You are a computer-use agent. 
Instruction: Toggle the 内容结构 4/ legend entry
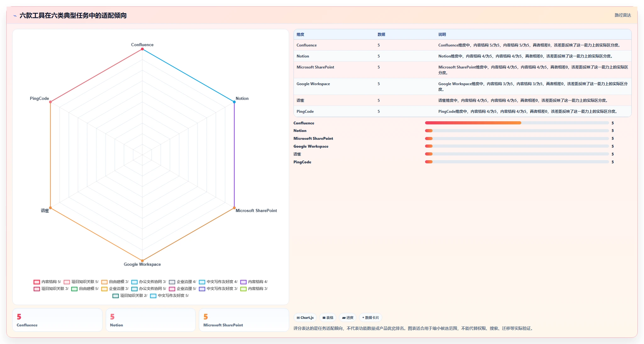pos(254,282)
